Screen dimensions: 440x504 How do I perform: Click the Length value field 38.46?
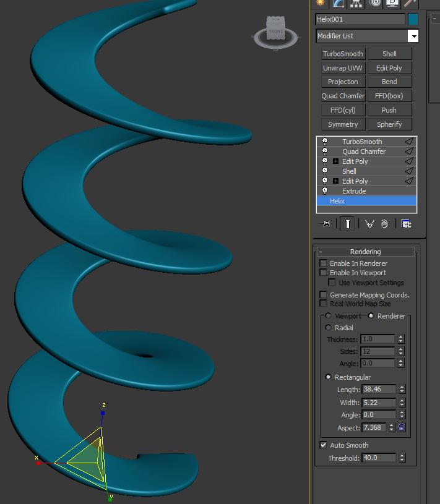379,389
